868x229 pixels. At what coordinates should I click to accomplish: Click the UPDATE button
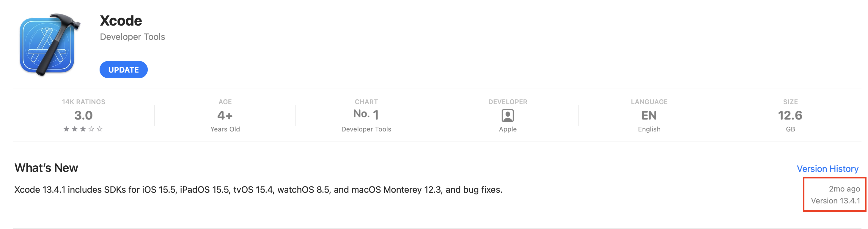123,70
